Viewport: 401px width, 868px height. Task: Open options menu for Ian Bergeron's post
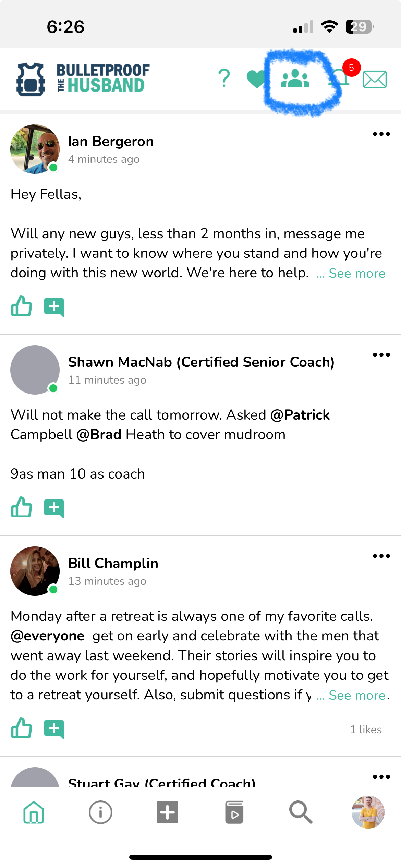click(x=381, y=134)
